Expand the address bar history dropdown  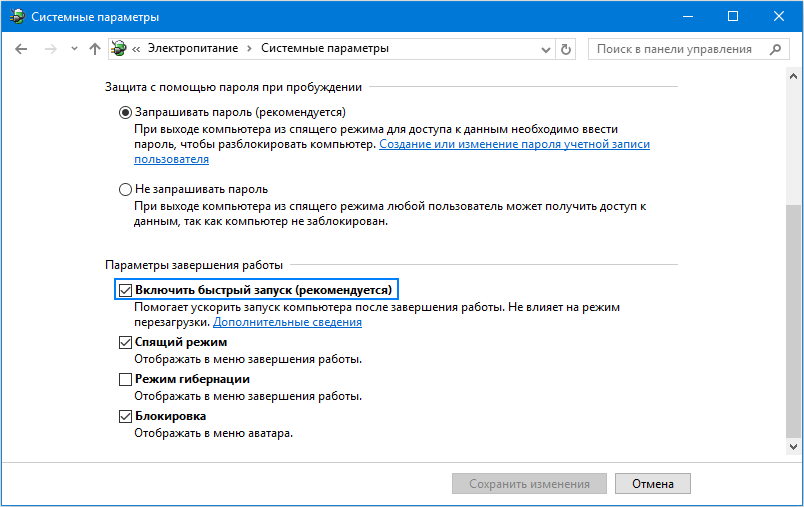coord(545,49)
